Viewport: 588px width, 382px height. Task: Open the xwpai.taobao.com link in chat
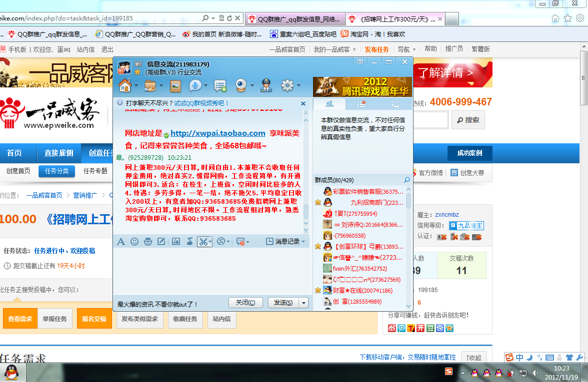(x=218, y=133)
